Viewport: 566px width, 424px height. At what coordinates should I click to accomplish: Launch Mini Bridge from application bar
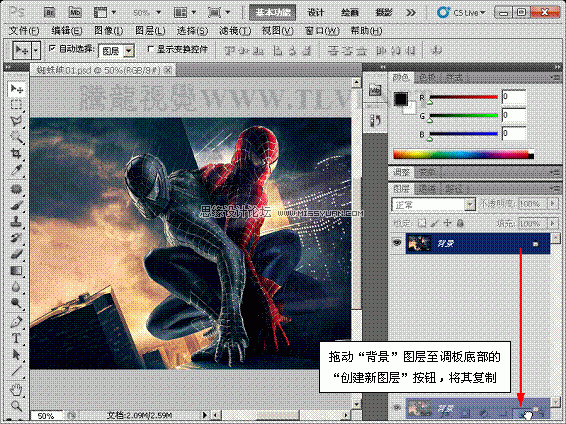pyautogui.click(x=75, y=13)
